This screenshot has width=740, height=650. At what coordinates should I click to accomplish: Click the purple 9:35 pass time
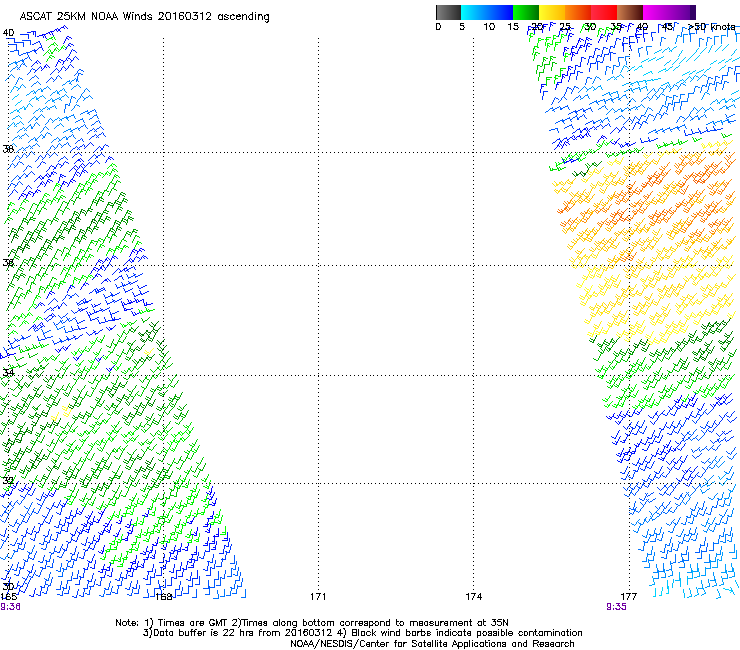pos(616,607)
